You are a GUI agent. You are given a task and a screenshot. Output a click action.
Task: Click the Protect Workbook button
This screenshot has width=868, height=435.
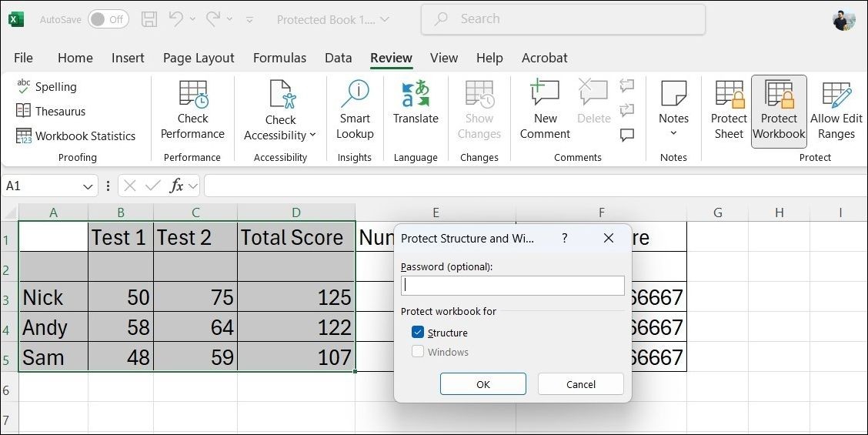779,112
